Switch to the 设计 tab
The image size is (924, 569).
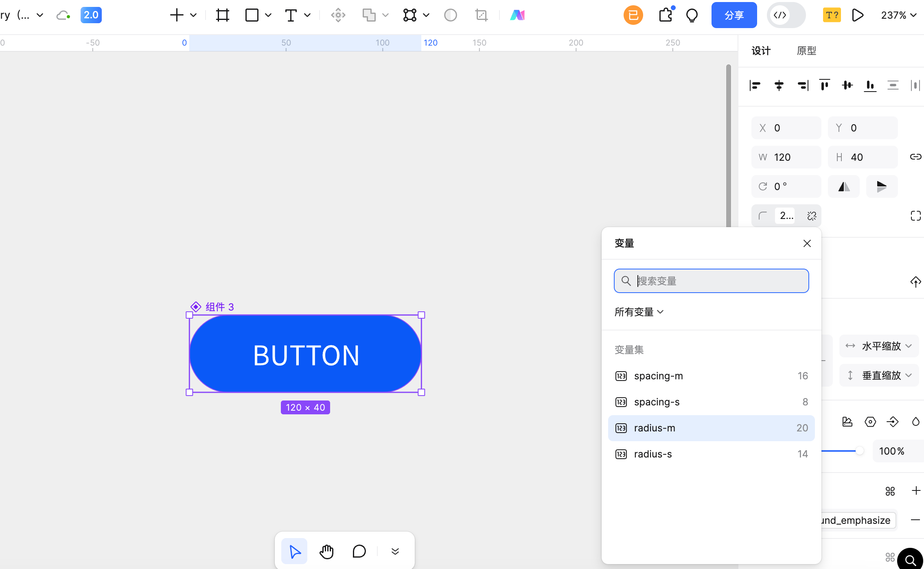[761, 51]
